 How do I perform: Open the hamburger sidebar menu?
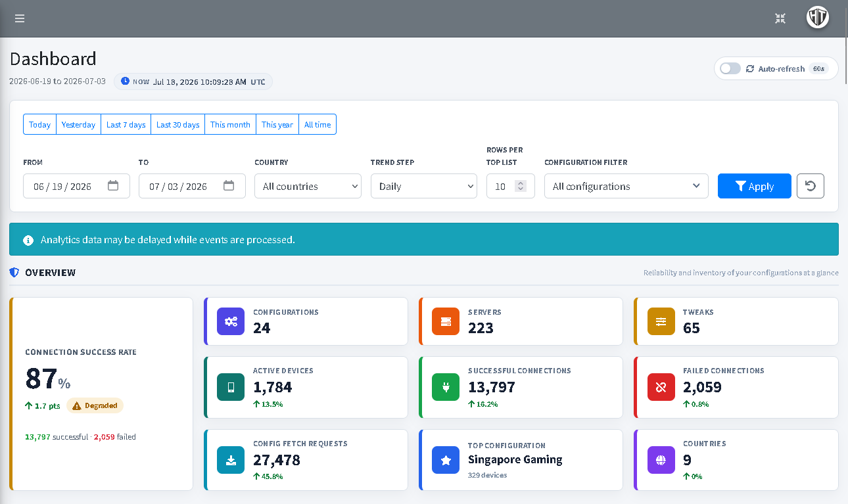(x=20, y=18)
